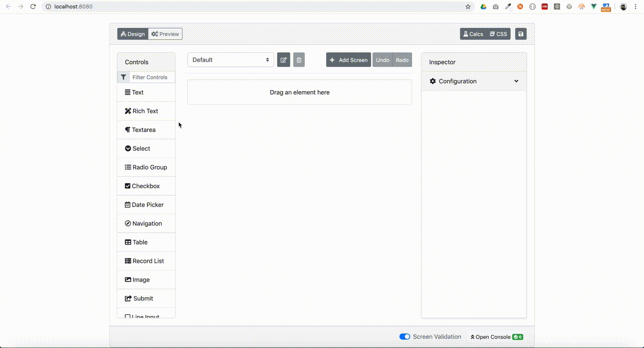Select the Checkbox control

click(145, 186)
